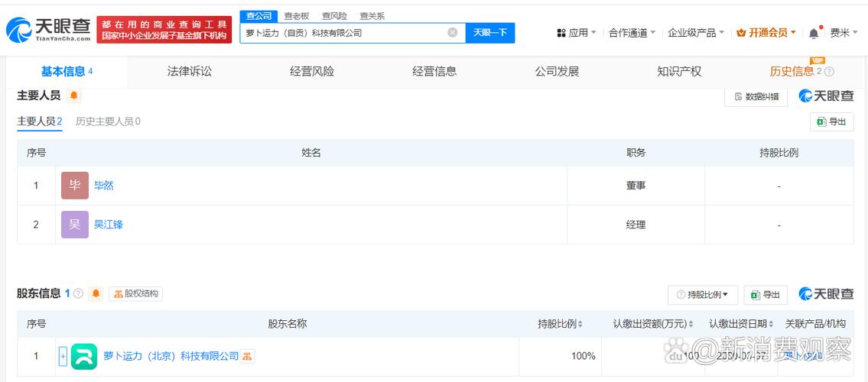Screen dimensions: 868x382
Task: Clear the search field with X icon
Action: click(452, 33)
